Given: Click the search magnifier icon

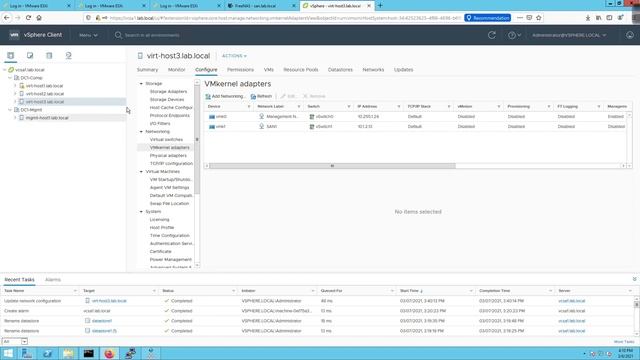Looking at the screenshot, I should coord(118,35).
